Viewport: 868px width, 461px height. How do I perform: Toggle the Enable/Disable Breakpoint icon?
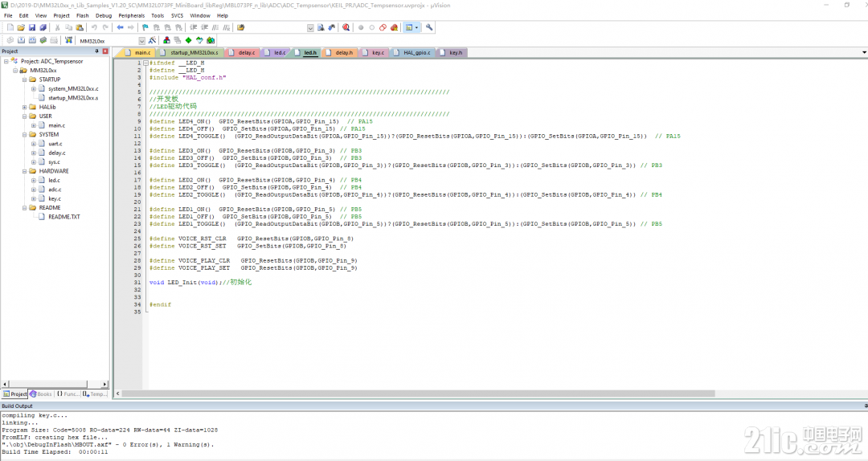[x=372, y=27]
